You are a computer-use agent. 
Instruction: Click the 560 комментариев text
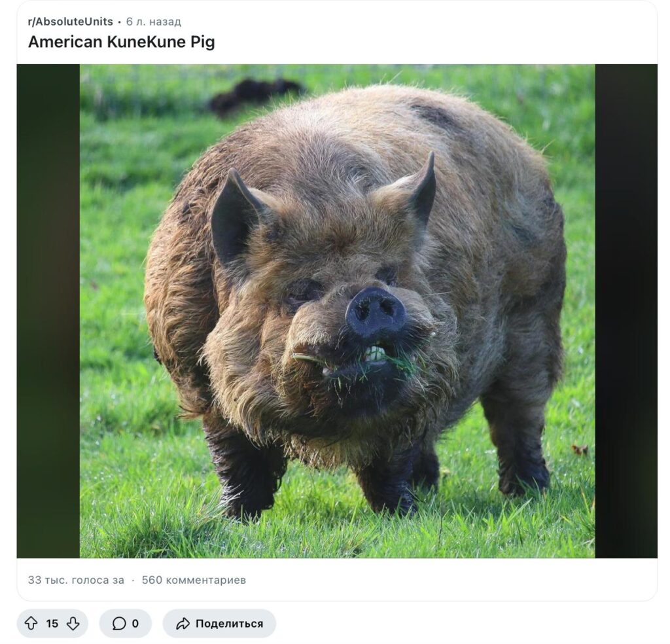click(x=194, y=580)
